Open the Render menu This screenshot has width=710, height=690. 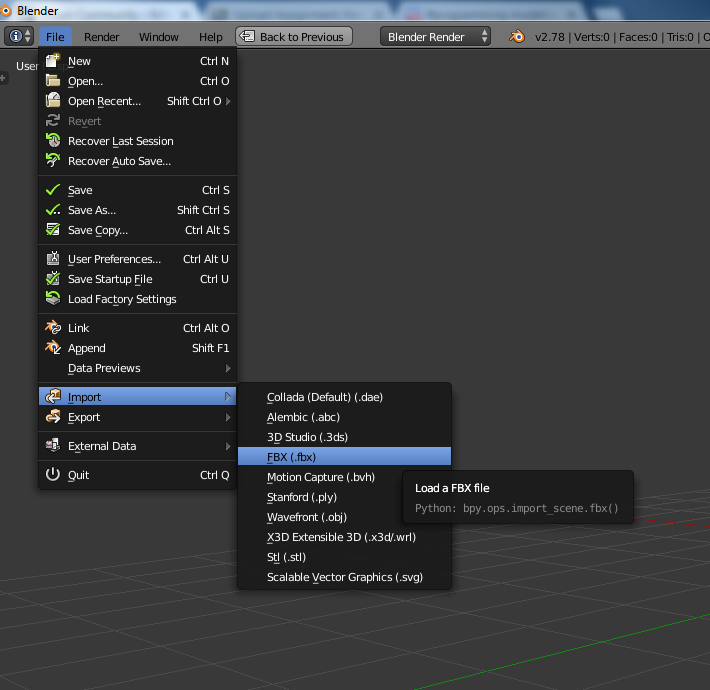(101, 37)
